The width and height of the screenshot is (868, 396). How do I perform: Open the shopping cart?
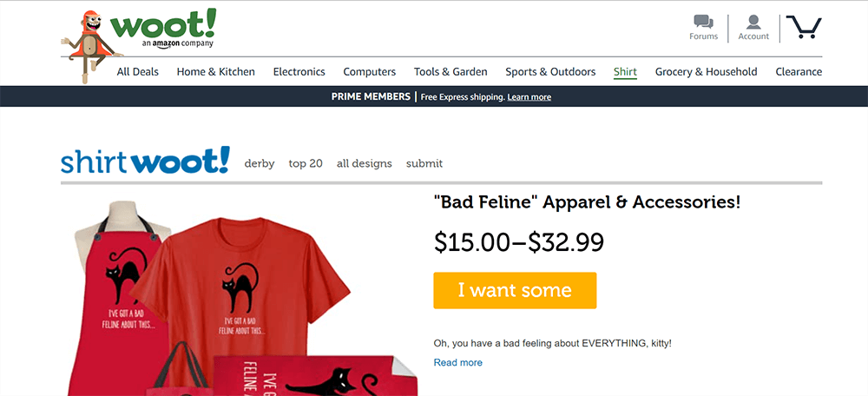pyautogui.click(x=803, y=28)
